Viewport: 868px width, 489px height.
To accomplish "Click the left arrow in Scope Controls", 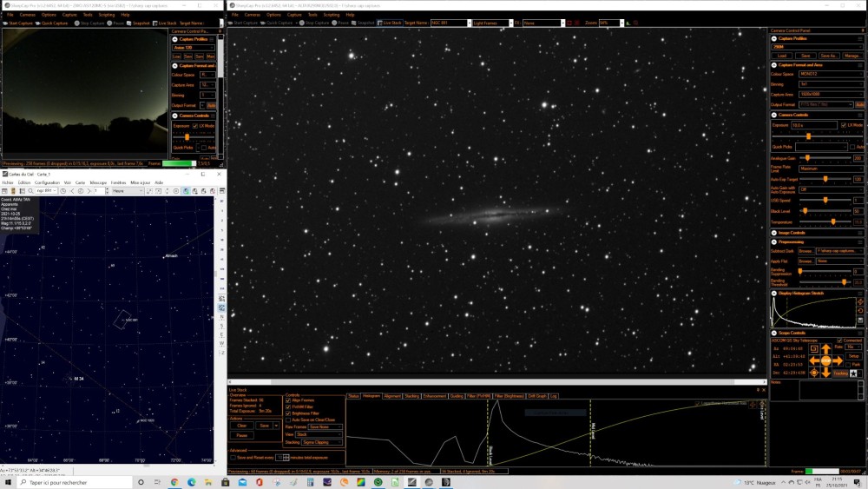I will (x=814, y=360).
